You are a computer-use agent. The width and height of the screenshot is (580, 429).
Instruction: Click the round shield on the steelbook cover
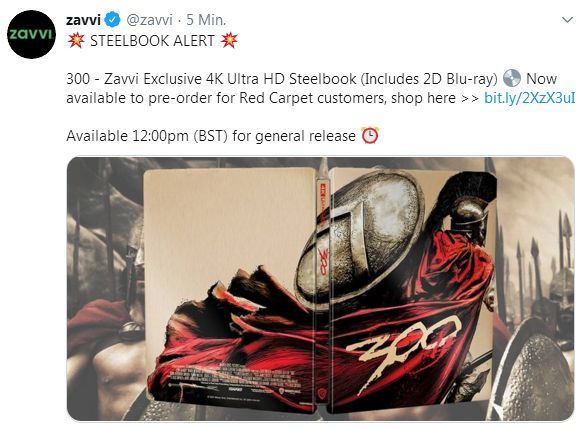[361, 239]
